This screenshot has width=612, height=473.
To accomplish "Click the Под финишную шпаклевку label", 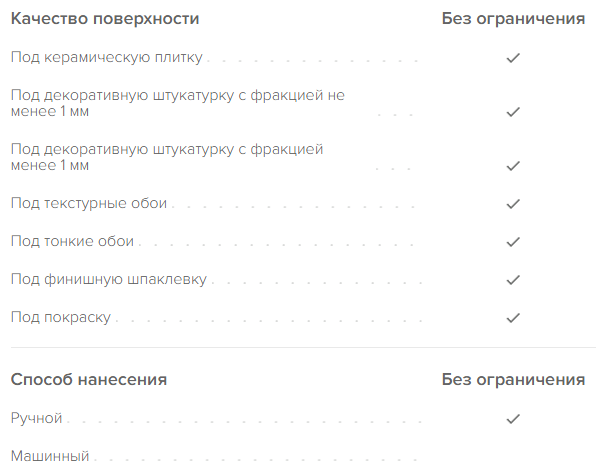I will coord(109,279).
